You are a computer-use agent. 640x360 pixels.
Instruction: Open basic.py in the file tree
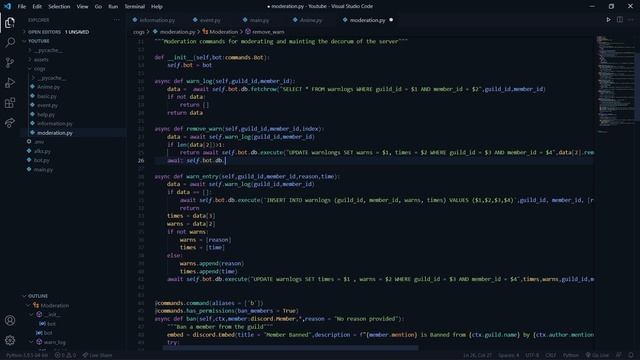pyautogui.click(x=47, y=96)
